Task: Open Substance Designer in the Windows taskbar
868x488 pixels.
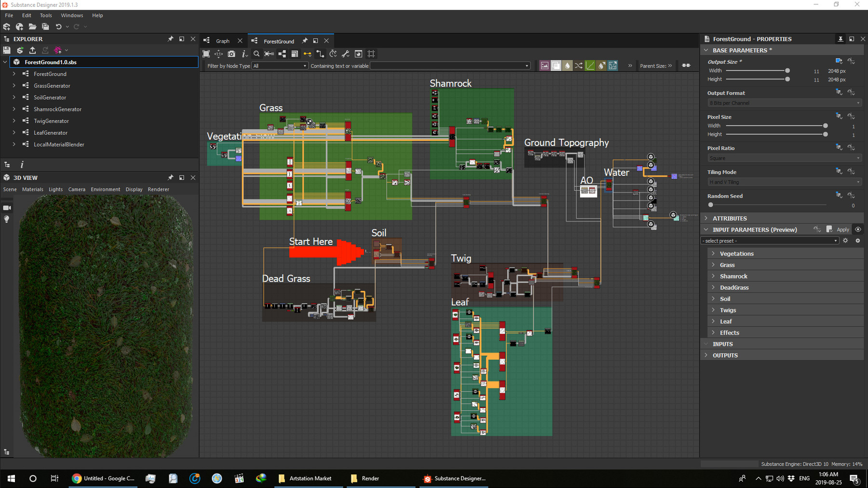Action: pyautogui.click(x=454, y=478)
